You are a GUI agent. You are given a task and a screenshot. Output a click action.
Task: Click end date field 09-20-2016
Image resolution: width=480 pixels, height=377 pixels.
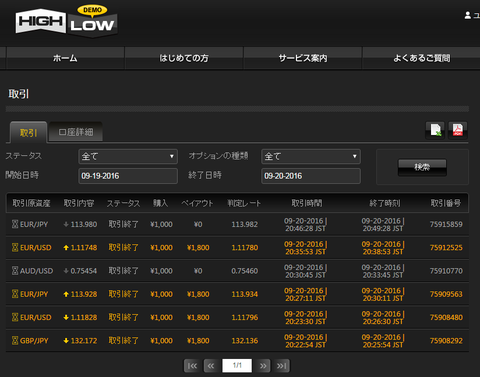coord(311,176)
